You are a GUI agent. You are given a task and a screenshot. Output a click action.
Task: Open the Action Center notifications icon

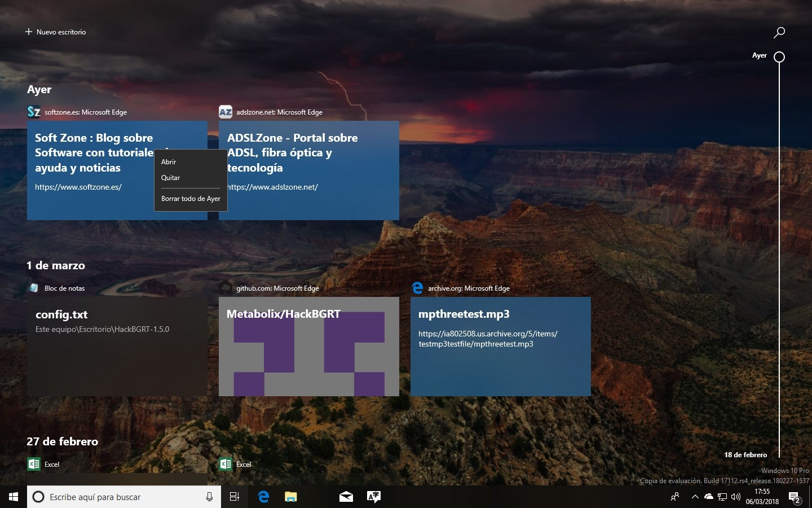[795, 497]
